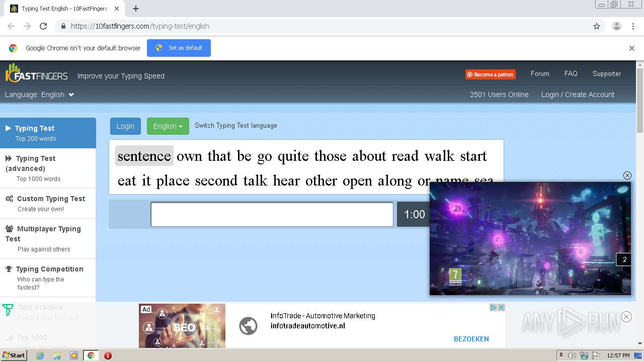
Task: Open Text Practice menu item
Action: point(48,312)
